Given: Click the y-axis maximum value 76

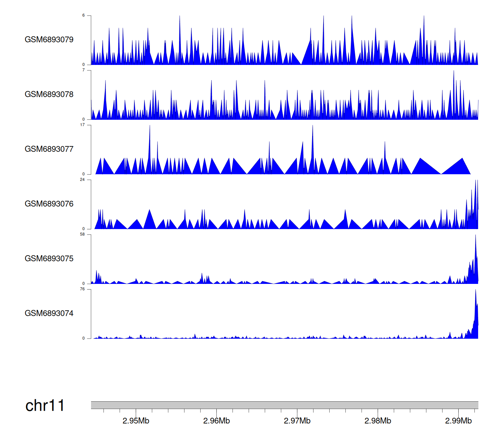Looking at the screenshot, I should pyautogui.click(x=82, y=289).
